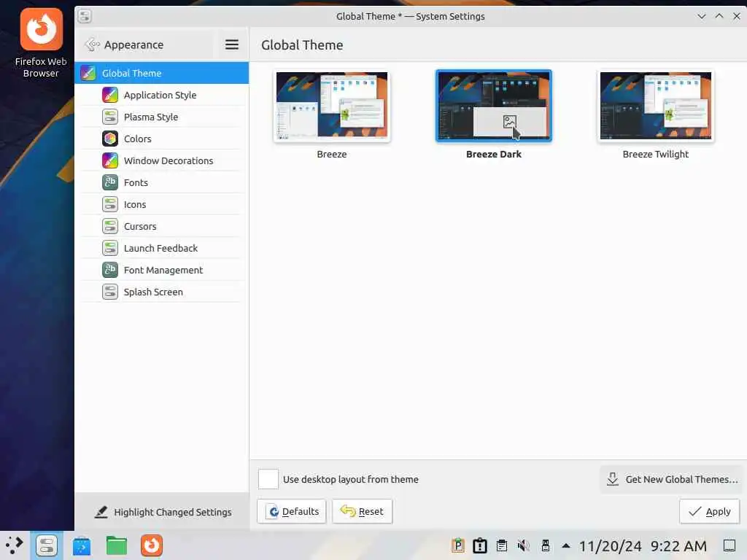Image resolution: width=747 pixels, height=560 pixels.
Task: Open Fonts settings
Action: coord(161,183)
